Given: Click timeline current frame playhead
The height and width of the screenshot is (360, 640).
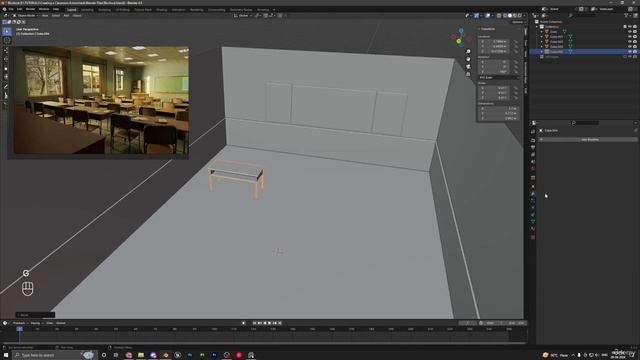Looking at the screenshot, I should coord(20,329).
